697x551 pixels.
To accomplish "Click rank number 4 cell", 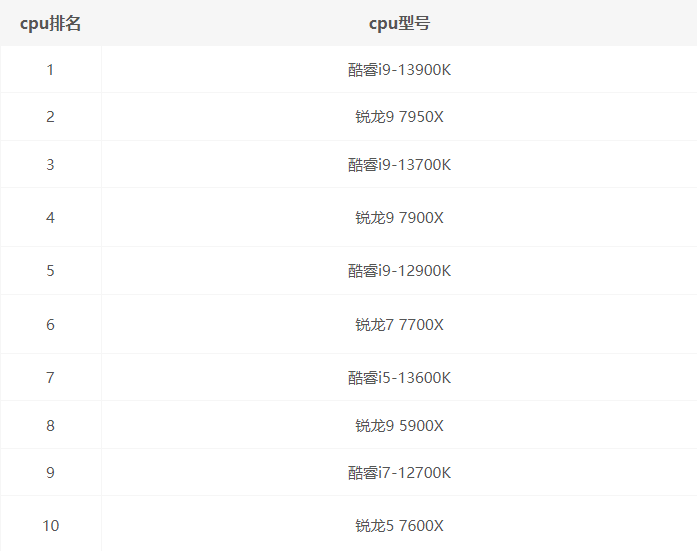I will click(50, 218).
